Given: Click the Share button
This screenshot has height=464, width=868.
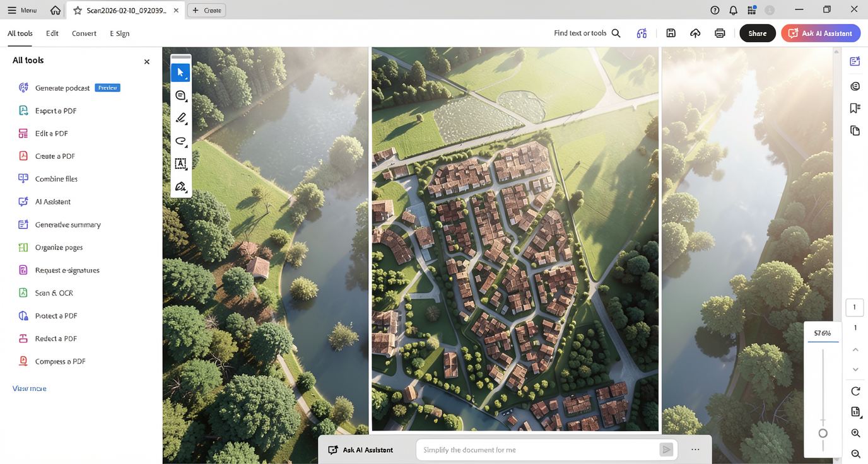Looking at the screenshot, I should pos(757,33).
